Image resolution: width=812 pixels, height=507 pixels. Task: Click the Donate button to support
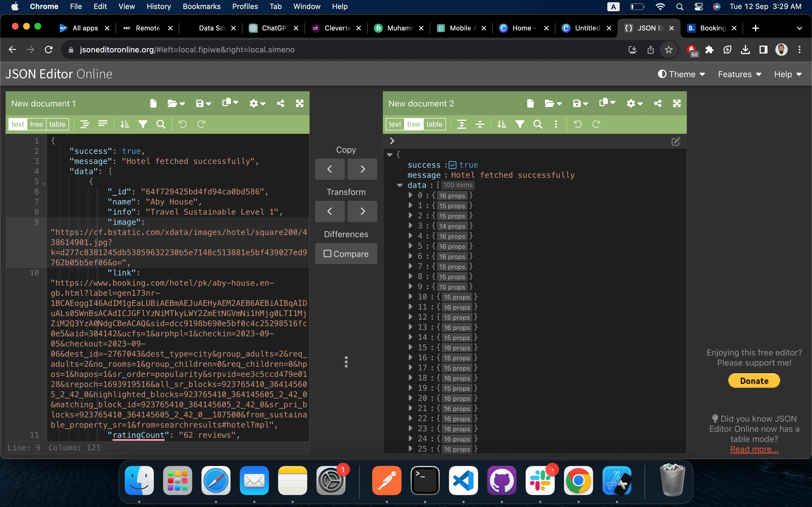click(x=754, y=380)
